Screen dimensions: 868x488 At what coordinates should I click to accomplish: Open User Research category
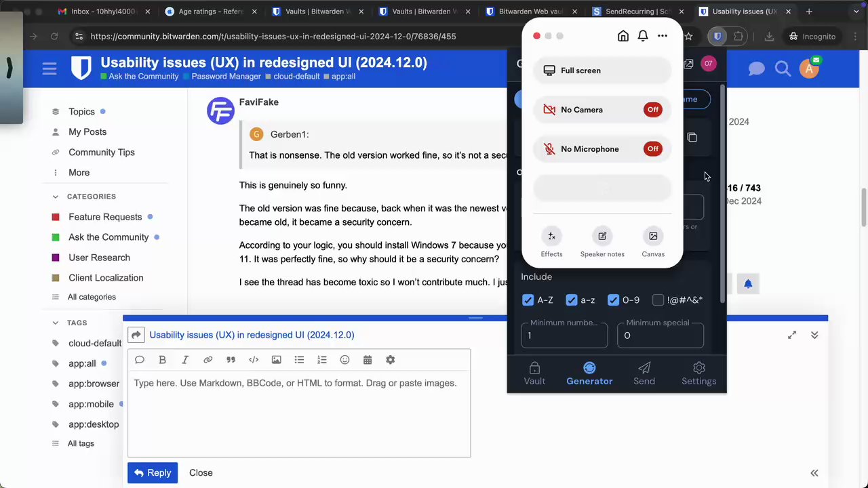(99, 258)
